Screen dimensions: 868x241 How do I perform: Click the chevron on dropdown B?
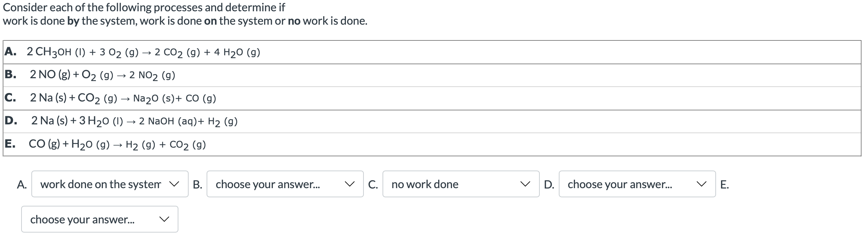350,184
